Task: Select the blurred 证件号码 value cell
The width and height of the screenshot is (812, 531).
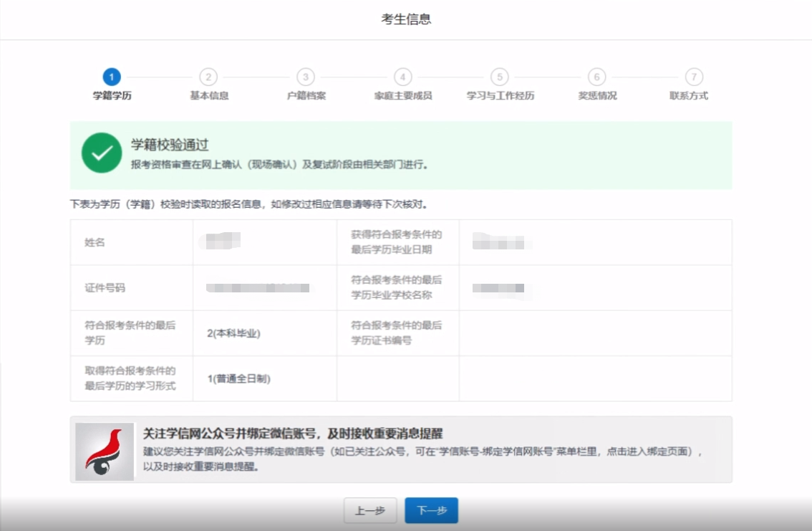Action: tap(258, 288)
